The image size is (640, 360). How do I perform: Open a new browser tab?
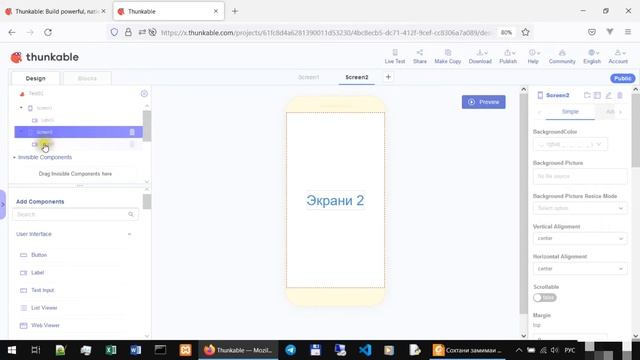point(235,11)
